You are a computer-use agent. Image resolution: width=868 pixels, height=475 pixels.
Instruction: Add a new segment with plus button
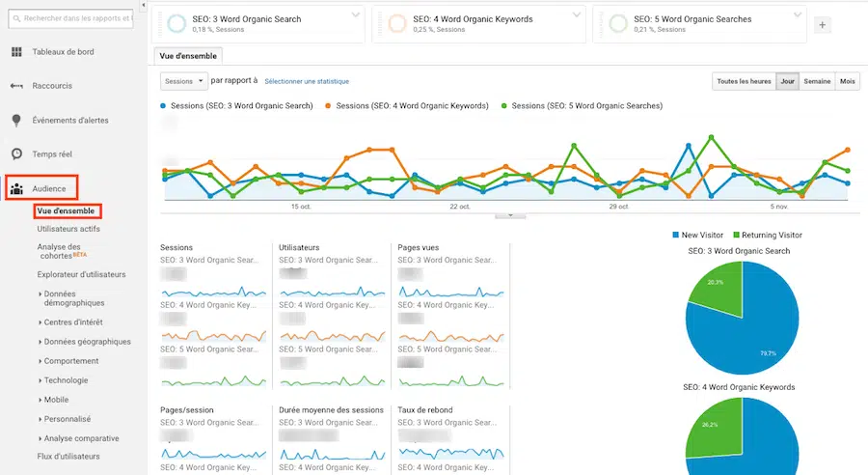coord(822,25)
